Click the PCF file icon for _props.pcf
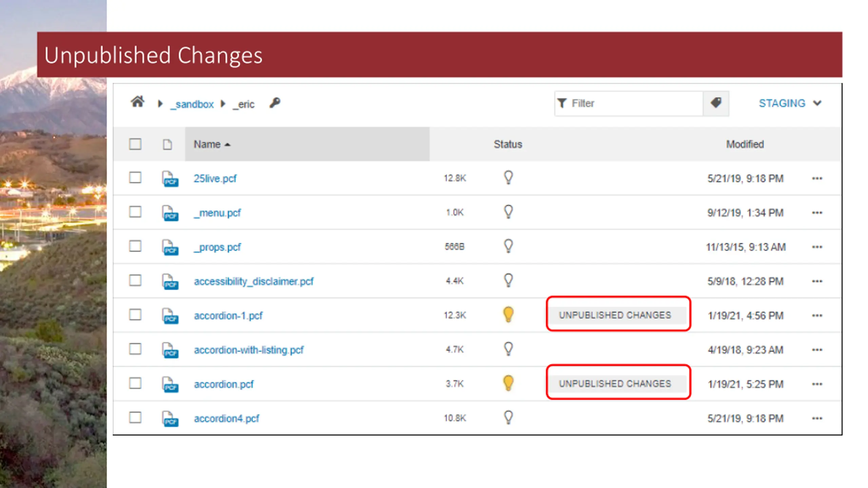Image resolution: width=868 pixels, height=488 pixels. [x=170, y=247]
